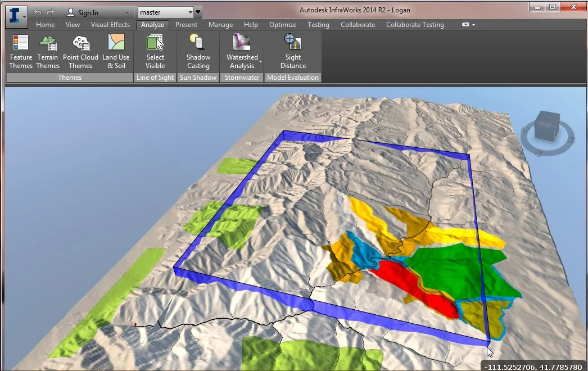Click the title text Autodesk InfraWorks 2014 R2 - Logan

coord(355,10)
